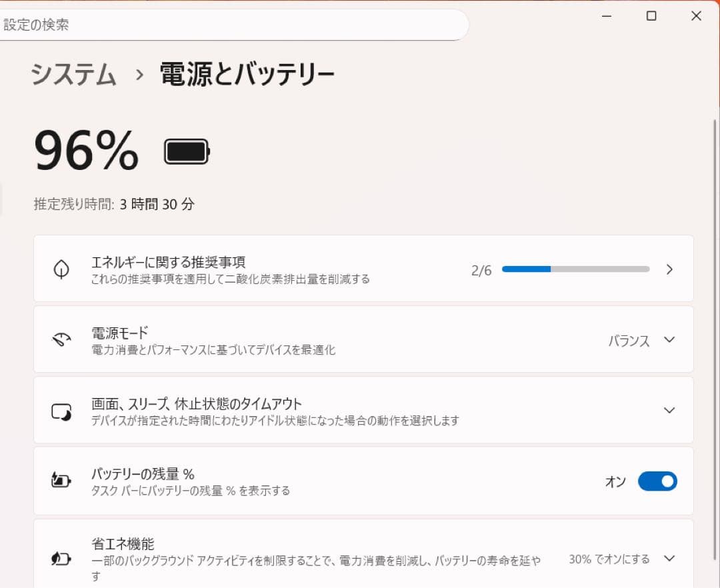720x588 pixels.
Task: Open the 30% でオンにする dropdown
Action: 610,559
